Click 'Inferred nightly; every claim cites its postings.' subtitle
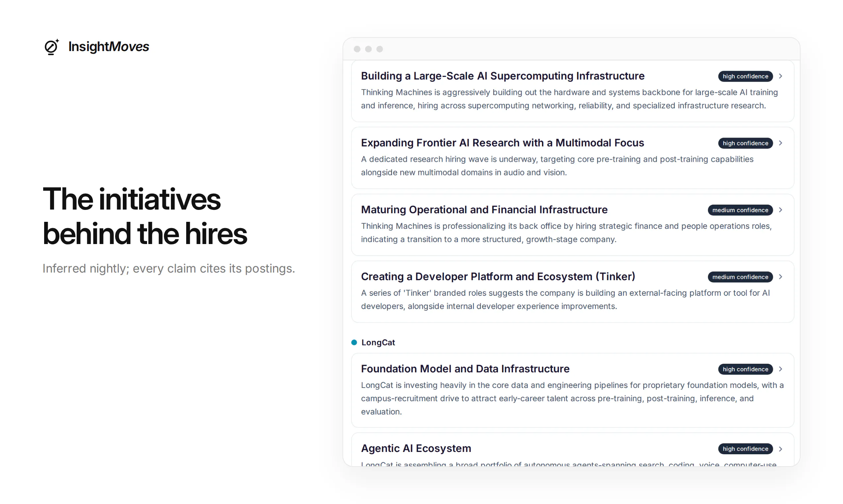The image size is (843, 504). pos(169,268)
